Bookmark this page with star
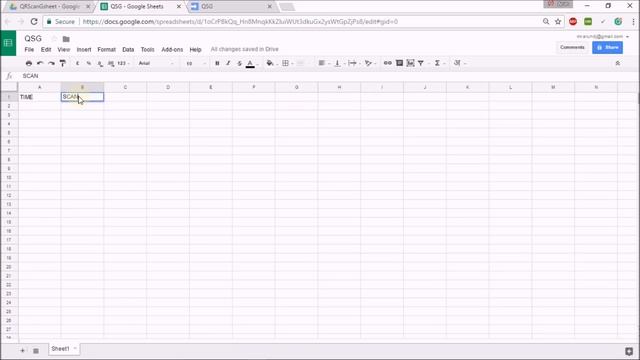640x360 pixels. (558, 21)
